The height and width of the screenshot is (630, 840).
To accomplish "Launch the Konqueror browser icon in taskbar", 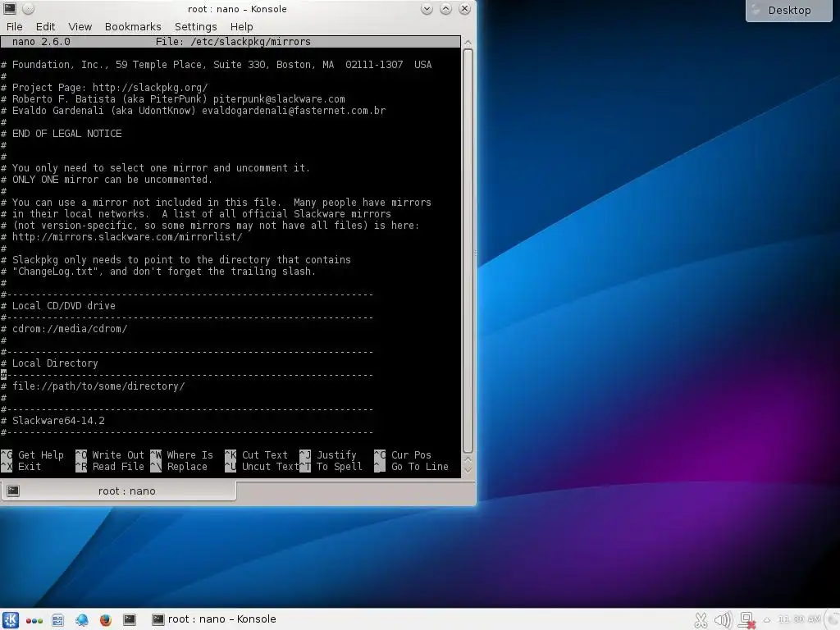I will [x=82, y=620].
